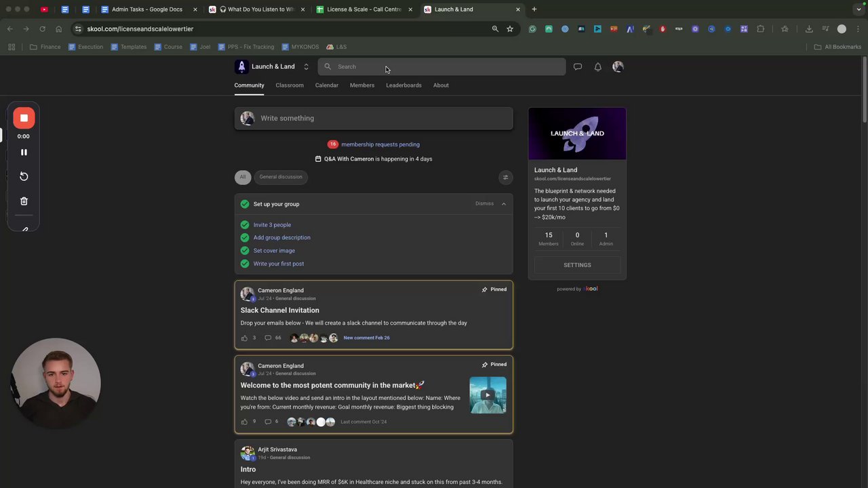Open the PPS - Fix Tracking bookmark

pyautogui.click(x=245, y=47)
